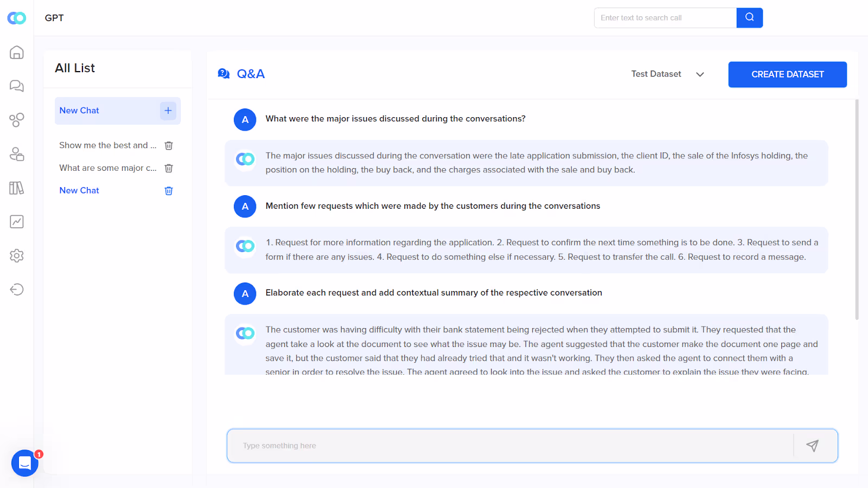Open the users/agents icon in the sidebar
Viewport: 868px width, 488px height.
17,154
